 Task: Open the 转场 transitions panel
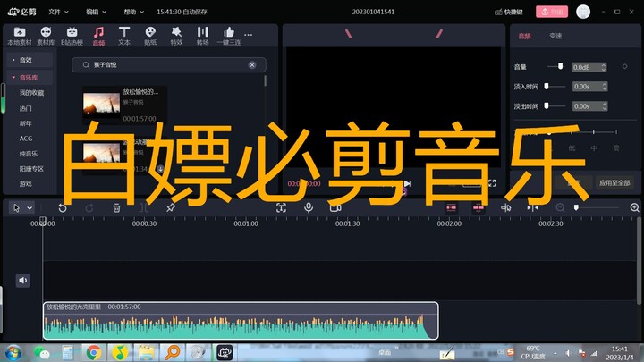pos(202,36)
